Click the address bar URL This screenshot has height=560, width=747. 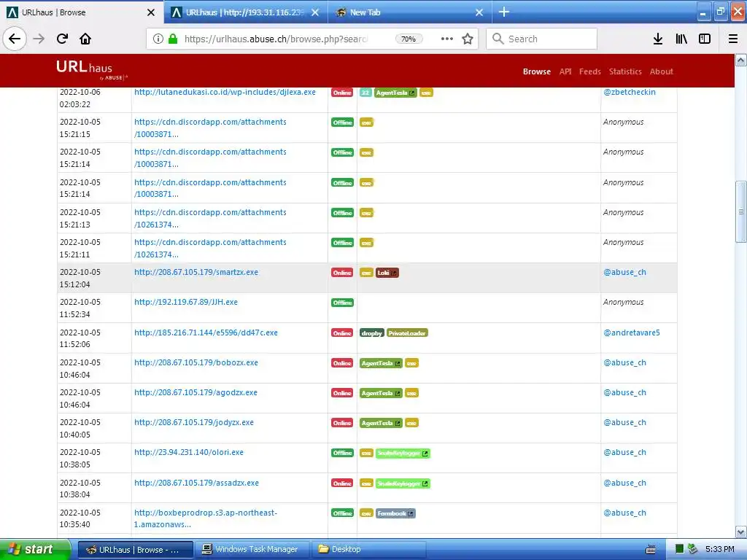(x=276, y=39)
